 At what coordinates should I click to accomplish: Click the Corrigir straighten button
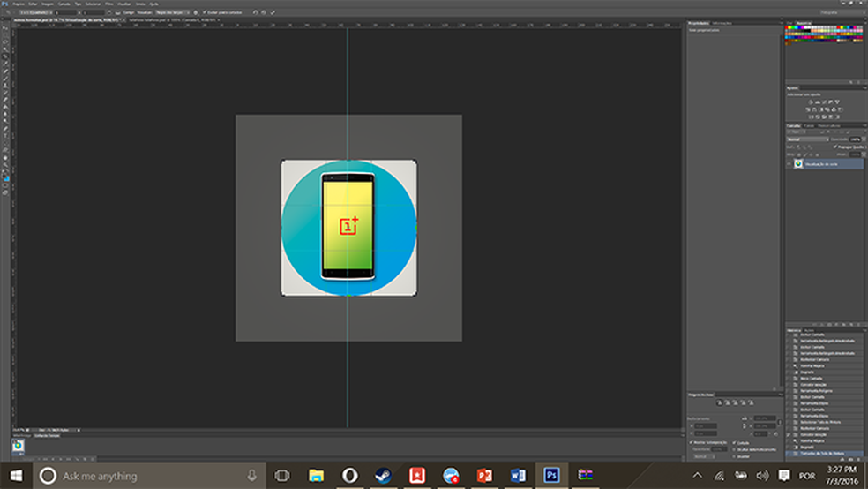[x=128, y=13]
